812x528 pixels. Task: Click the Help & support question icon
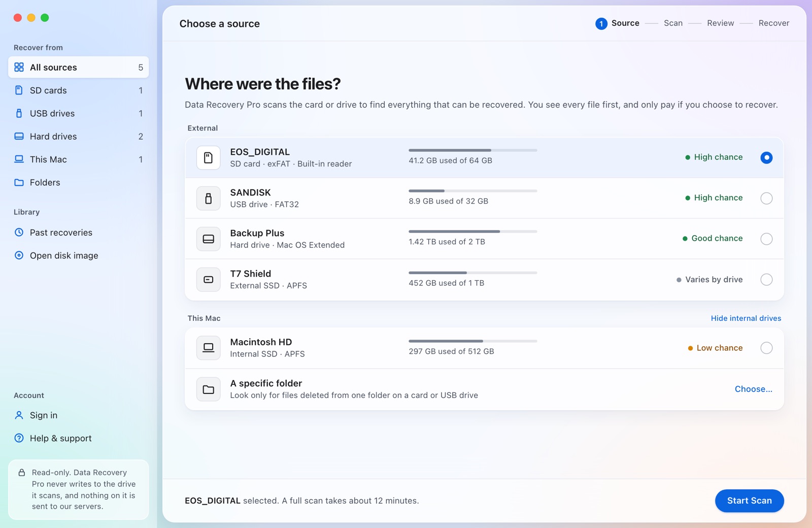[19, 438]
